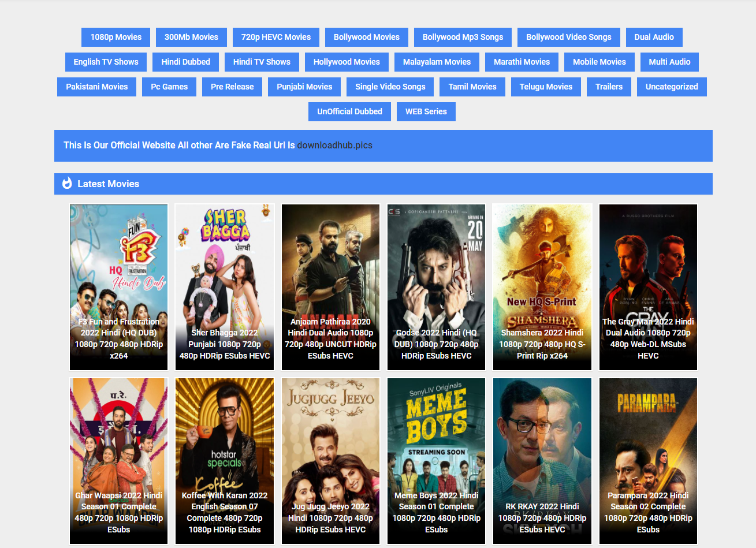Select the Dual Audio category

click(x=654, y=37)
